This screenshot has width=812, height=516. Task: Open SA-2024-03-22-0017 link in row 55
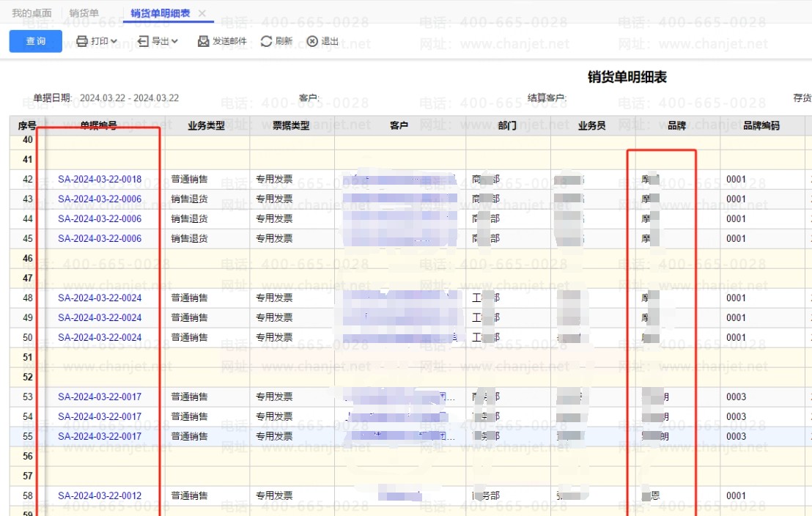pos(100,436)
